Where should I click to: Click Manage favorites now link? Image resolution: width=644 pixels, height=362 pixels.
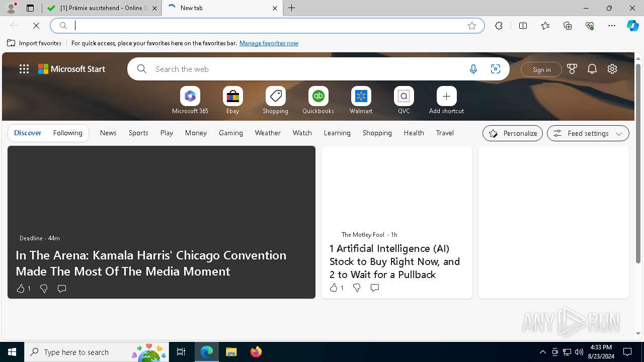(x=269, y=43)
